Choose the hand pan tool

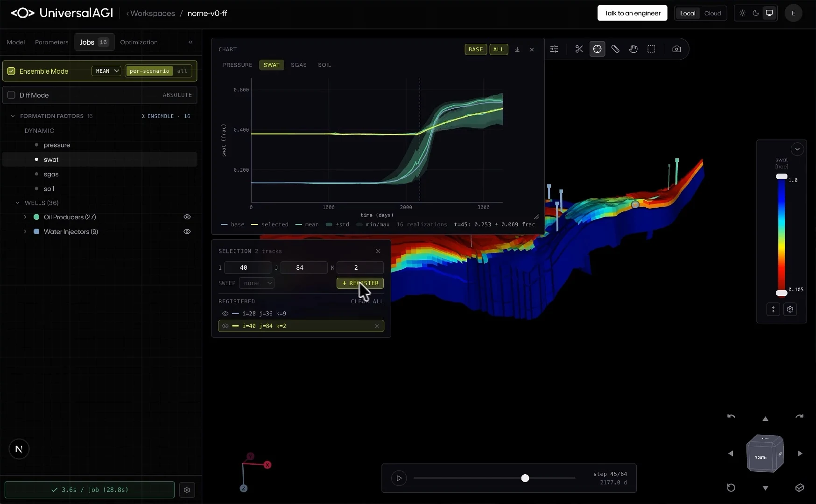coord(633,49)
